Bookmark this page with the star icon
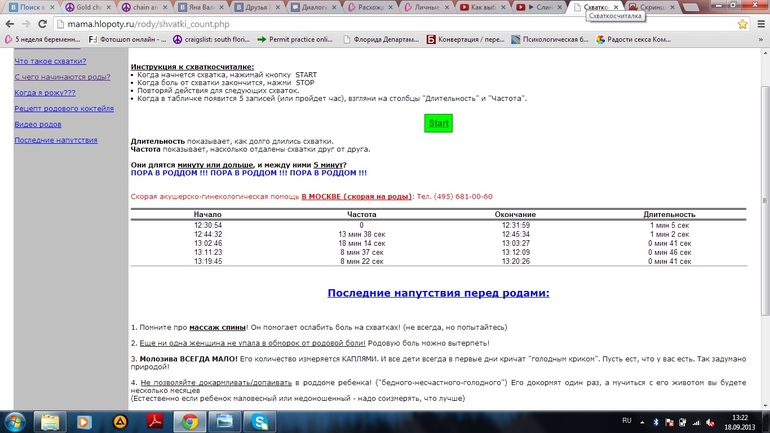Screen dimensions: 770x433 point(742,24)
